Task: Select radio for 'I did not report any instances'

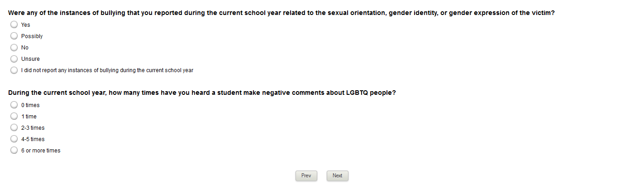Action: (x=14, y=70)
